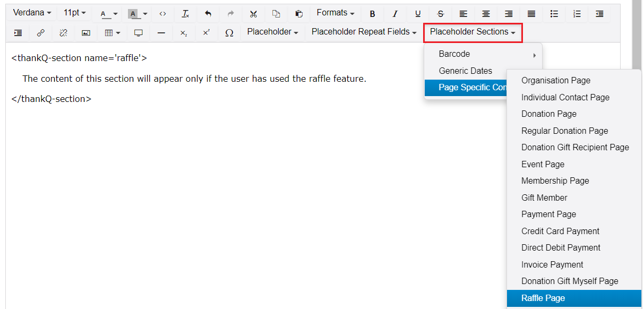644x309 pixels.
Task: Open the Formats dropdown
Action: [336, 13]
